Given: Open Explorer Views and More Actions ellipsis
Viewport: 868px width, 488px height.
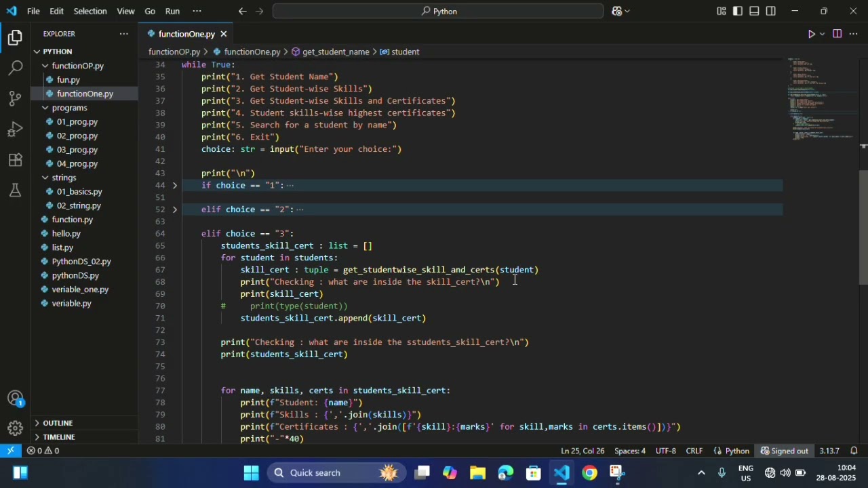Looking at the screenshot, I should pyautogui.click(x=123, y=34).
